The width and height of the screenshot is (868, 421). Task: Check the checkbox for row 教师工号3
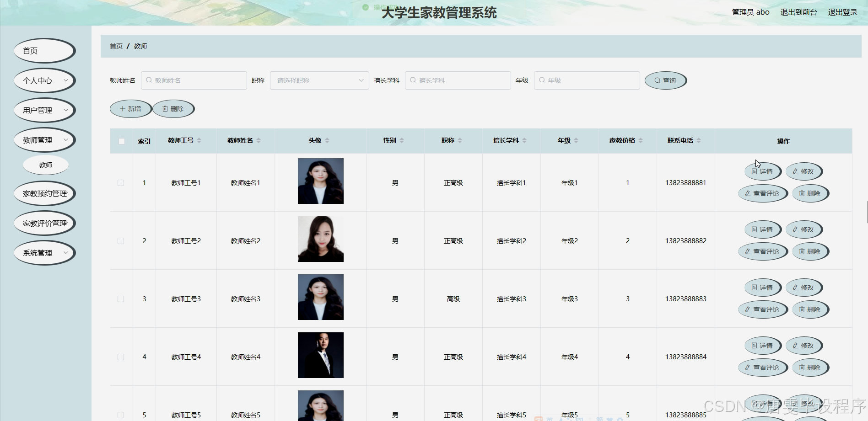click(121, 299)
